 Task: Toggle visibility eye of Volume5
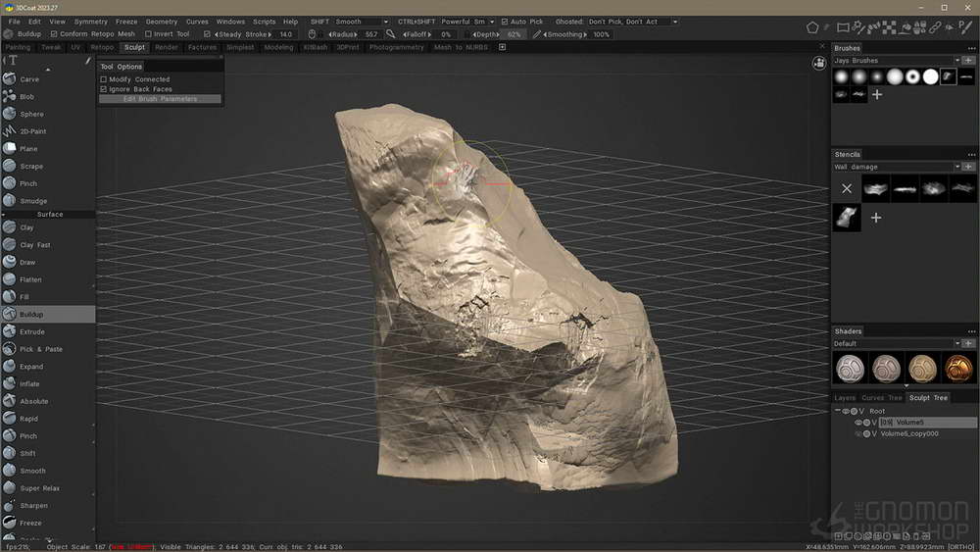click(858, 423)
